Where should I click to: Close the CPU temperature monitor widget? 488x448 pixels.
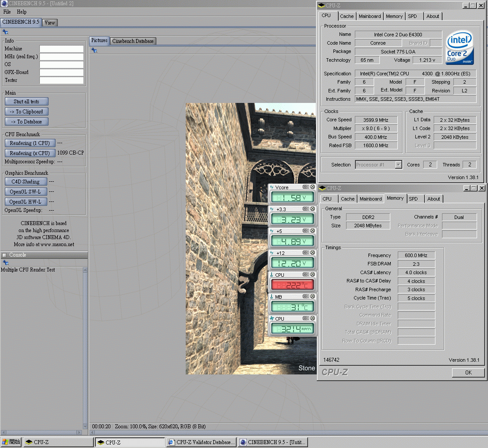[312, 275]
